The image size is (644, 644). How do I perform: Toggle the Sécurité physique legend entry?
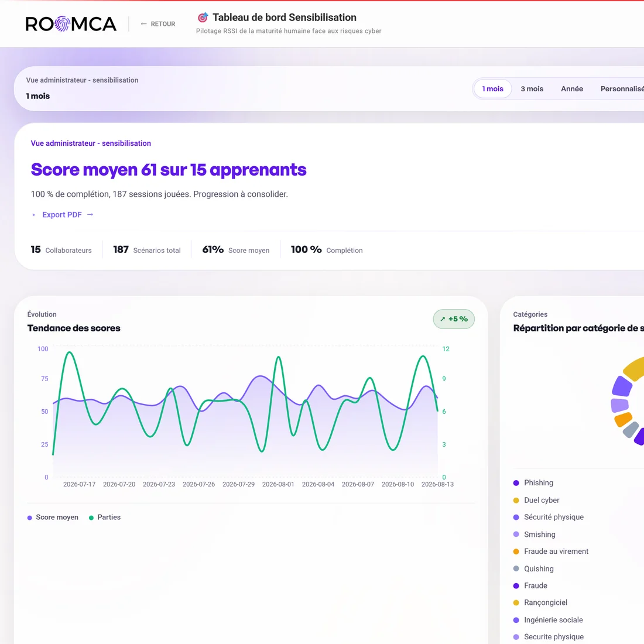549,517
